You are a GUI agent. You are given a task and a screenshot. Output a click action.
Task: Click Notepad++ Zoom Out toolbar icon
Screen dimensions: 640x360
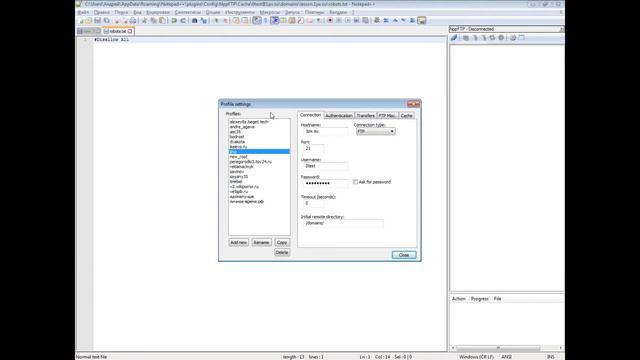224,20
